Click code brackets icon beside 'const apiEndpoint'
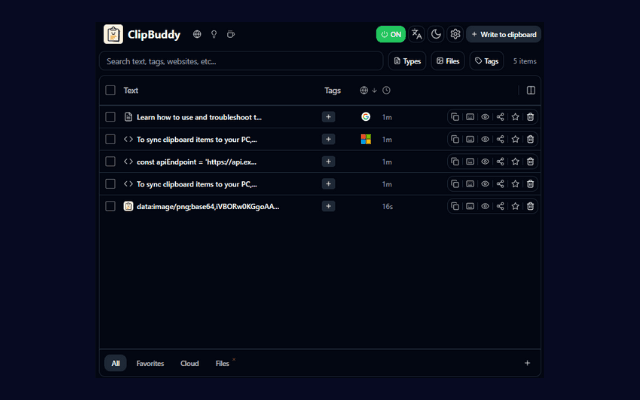The height and width of the screenshot is (400, 640). 128,162
